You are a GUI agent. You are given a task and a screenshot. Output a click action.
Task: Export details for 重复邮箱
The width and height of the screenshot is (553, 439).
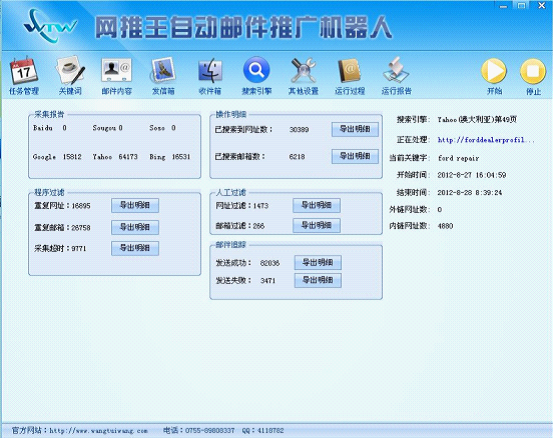[135, 227]
